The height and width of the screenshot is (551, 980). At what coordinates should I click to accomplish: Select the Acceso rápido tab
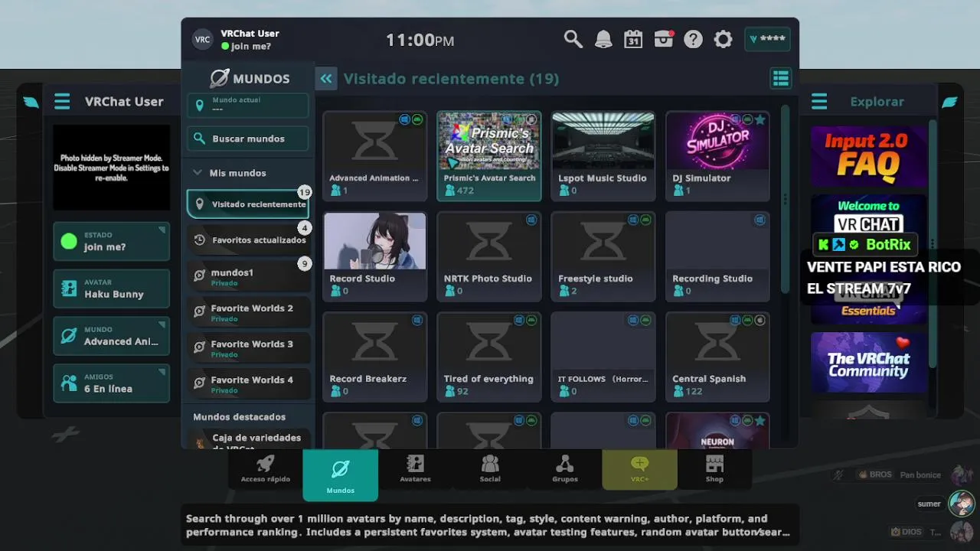[266, 468]
